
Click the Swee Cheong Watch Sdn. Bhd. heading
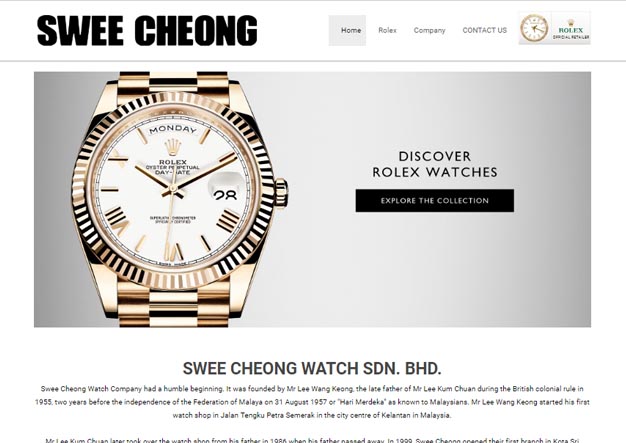[x=312, y=368]
